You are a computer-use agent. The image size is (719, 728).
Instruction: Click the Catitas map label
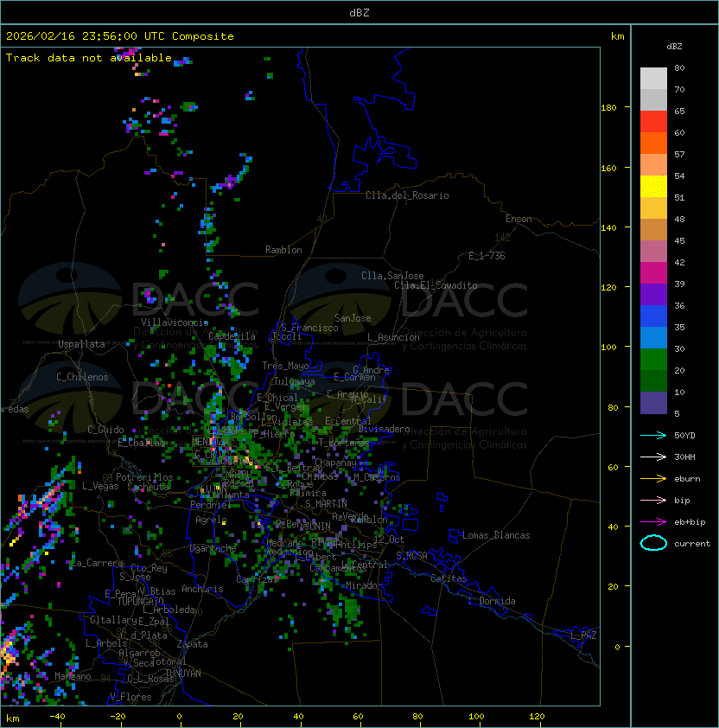coord(449,578)
